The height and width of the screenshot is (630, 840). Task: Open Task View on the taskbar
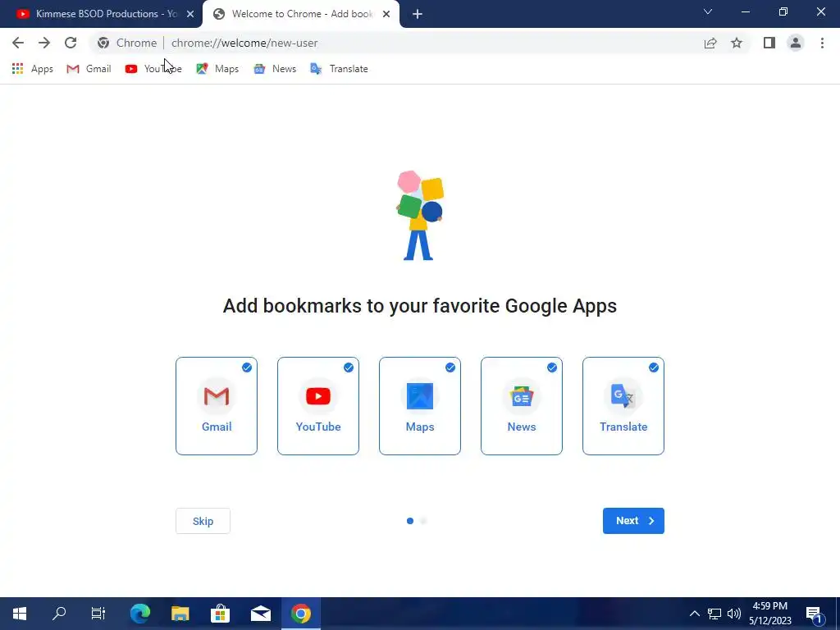(x=98, y=614)
